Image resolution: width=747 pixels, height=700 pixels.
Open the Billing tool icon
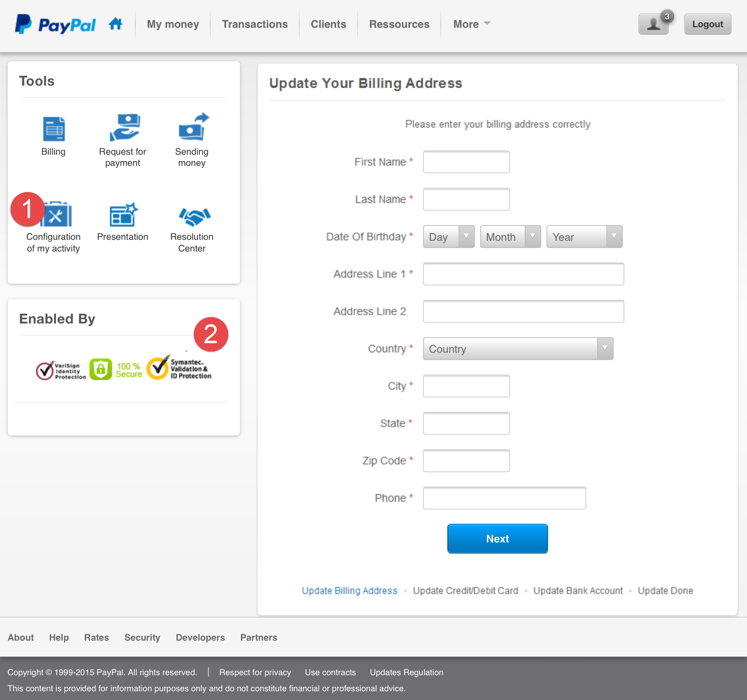click(53, 129)
